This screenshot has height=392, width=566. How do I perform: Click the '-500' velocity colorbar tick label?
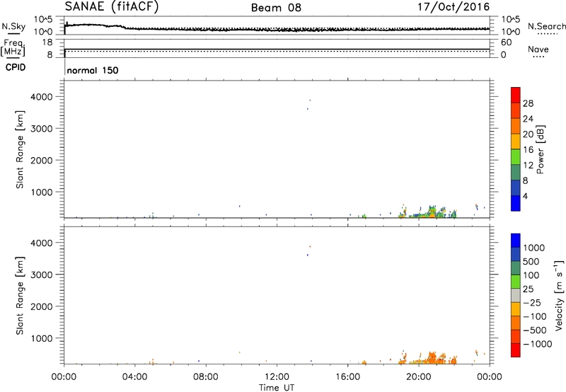pyautogui.click(x=534, y=330)
